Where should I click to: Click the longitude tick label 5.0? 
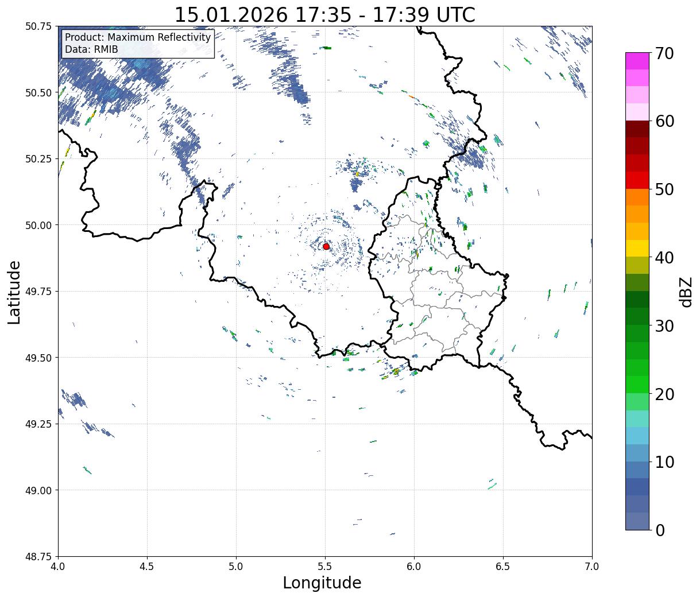click(236, 567)
